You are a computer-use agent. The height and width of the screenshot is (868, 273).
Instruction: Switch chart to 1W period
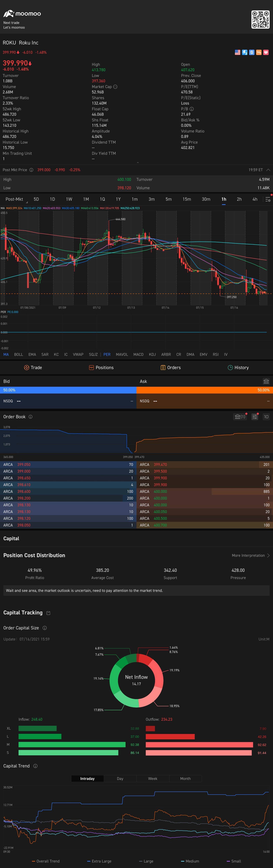click(x=69, y=199)
